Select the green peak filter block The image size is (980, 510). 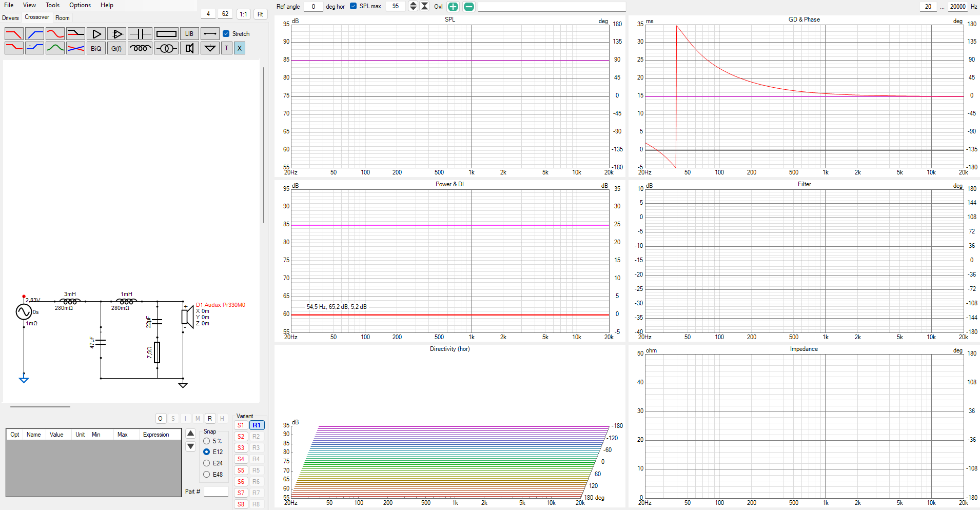[x=55, y=48]
